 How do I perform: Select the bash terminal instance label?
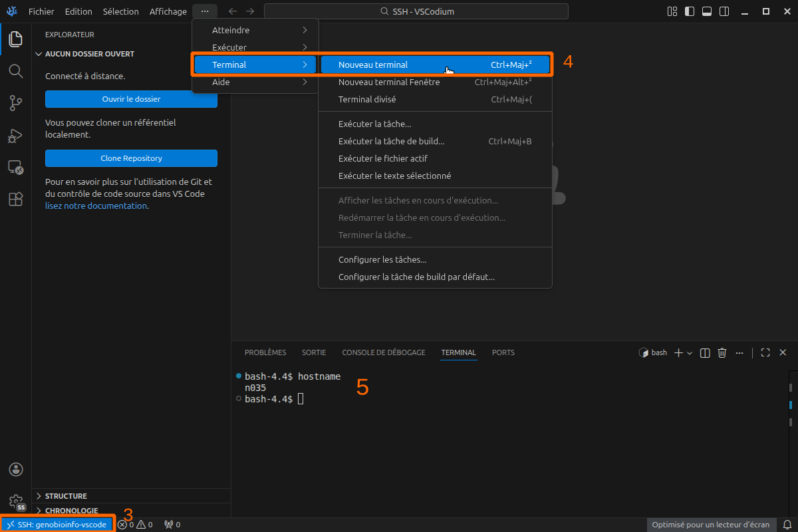653,352
